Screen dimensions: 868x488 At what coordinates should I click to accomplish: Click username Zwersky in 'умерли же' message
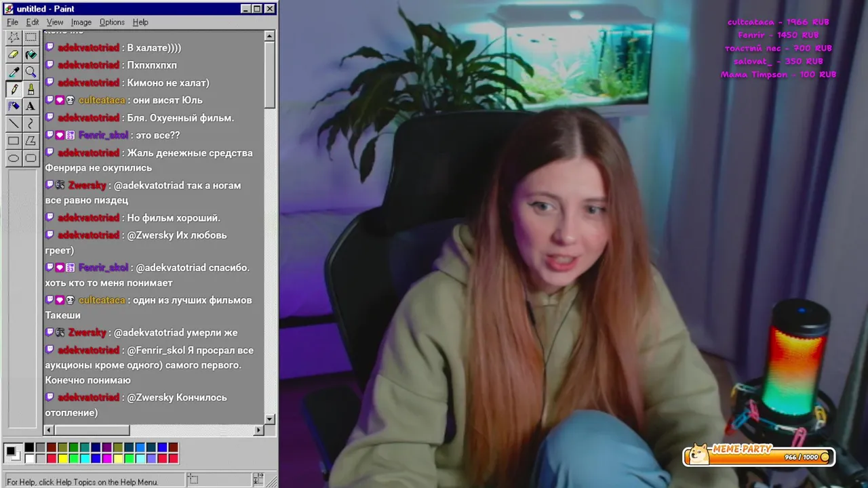click(x=87, y=333)
